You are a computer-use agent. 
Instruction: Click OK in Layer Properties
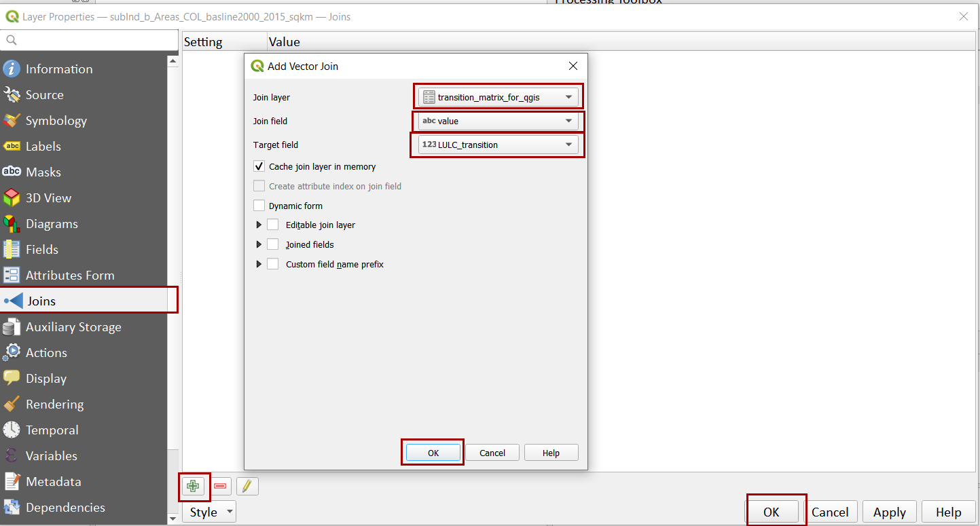[771, 512]
